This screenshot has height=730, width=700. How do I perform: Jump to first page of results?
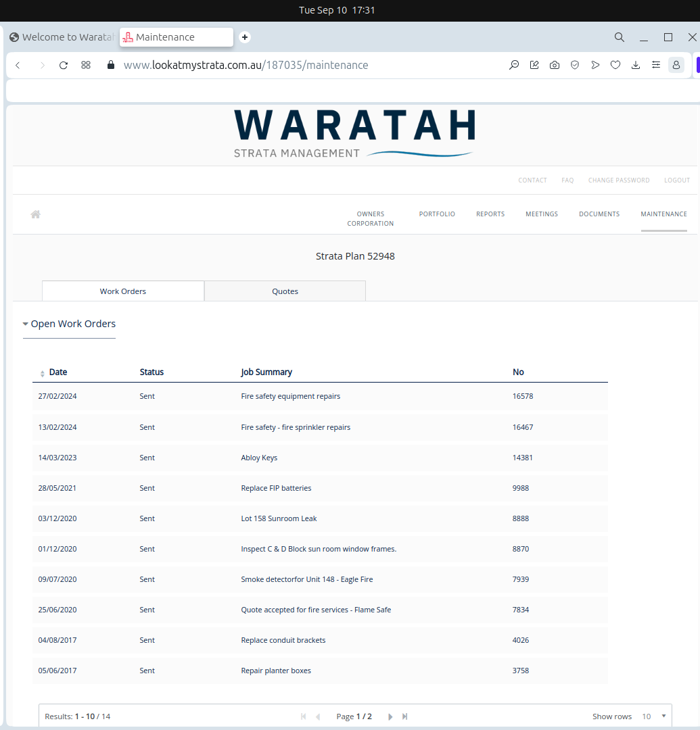[304, 716]
